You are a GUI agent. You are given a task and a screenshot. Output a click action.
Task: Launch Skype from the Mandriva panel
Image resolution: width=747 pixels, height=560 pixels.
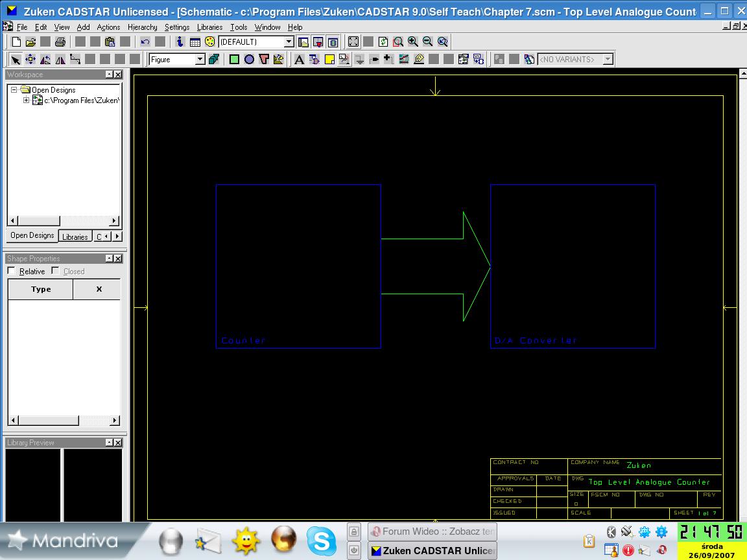click(x=321, y=541)
